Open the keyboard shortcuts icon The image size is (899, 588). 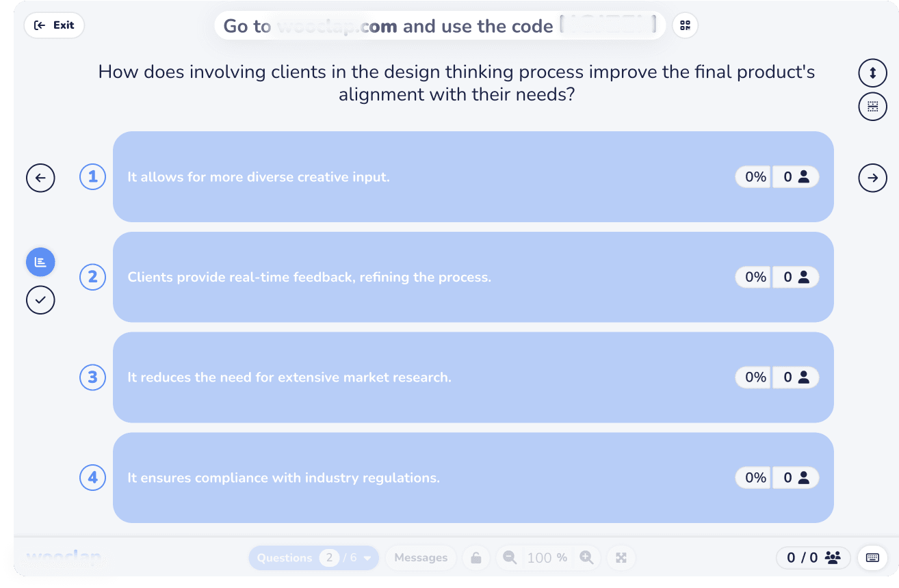click(872, 557)
